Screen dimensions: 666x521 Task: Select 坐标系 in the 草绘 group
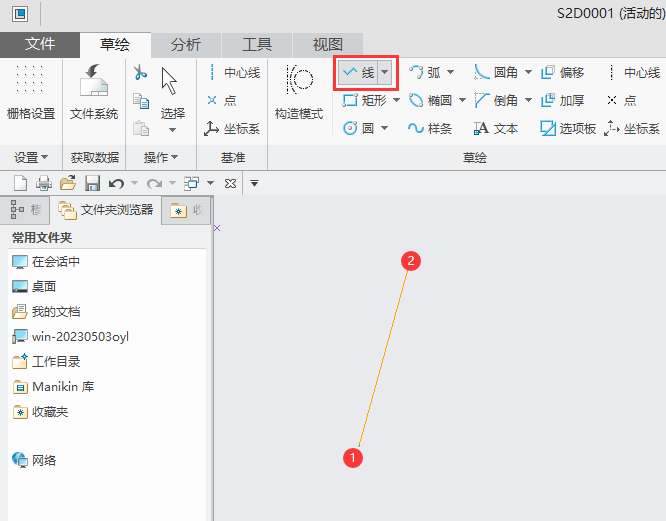tap(632, 128)
